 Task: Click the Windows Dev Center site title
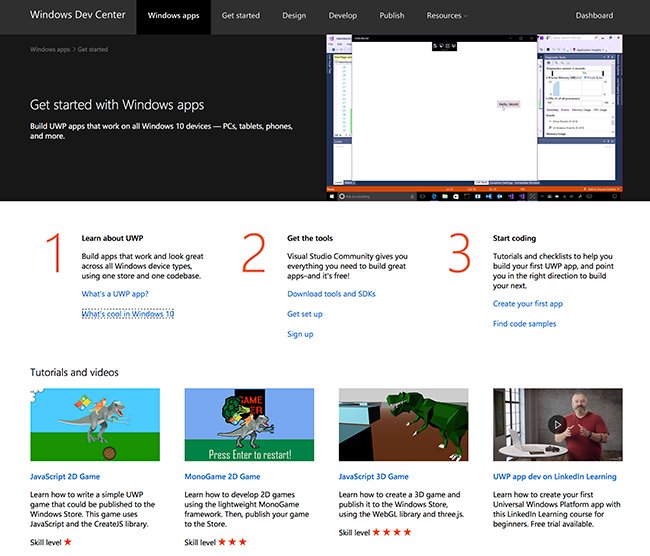[78, 15]
